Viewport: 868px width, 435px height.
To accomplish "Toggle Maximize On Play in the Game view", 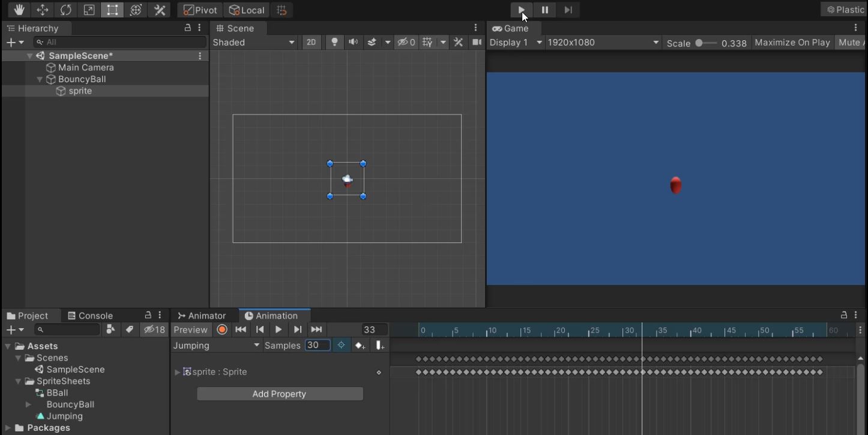I will tap(792, 43).
